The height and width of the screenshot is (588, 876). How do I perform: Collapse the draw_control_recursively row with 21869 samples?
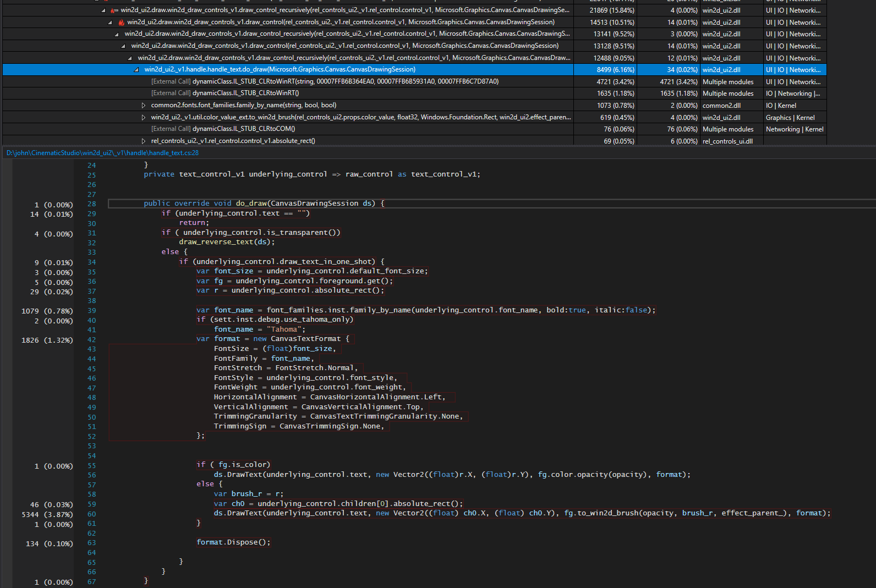coord(103,10)
